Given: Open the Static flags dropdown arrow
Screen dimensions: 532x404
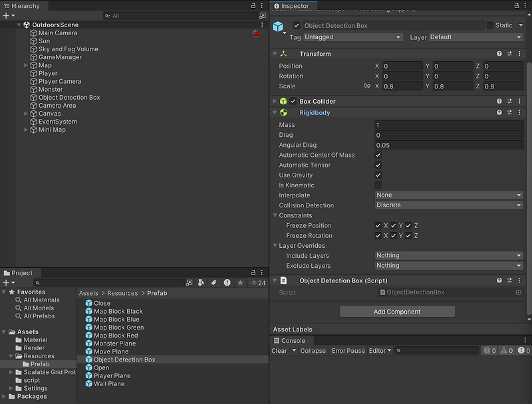Looking at the screenshot, I should (x=521, y=25).
